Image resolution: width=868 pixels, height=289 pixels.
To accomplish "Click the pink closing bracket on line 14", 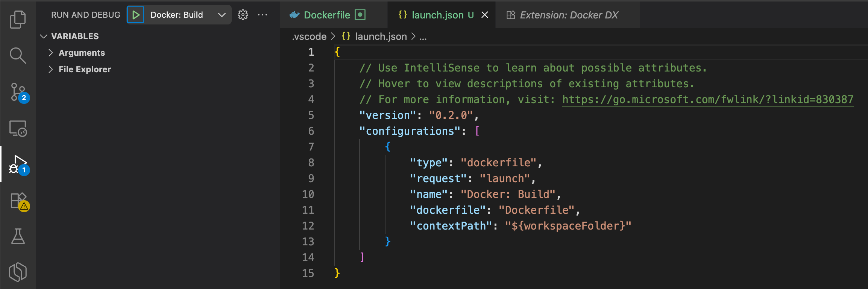I will coord(362,257).
